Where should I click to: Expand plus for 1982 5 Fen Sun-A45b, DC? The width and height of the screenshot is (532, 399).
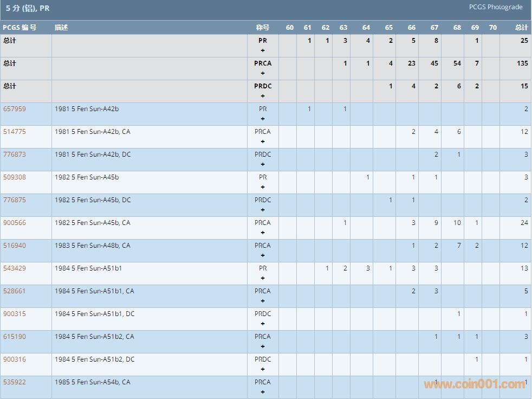(263, 210)
